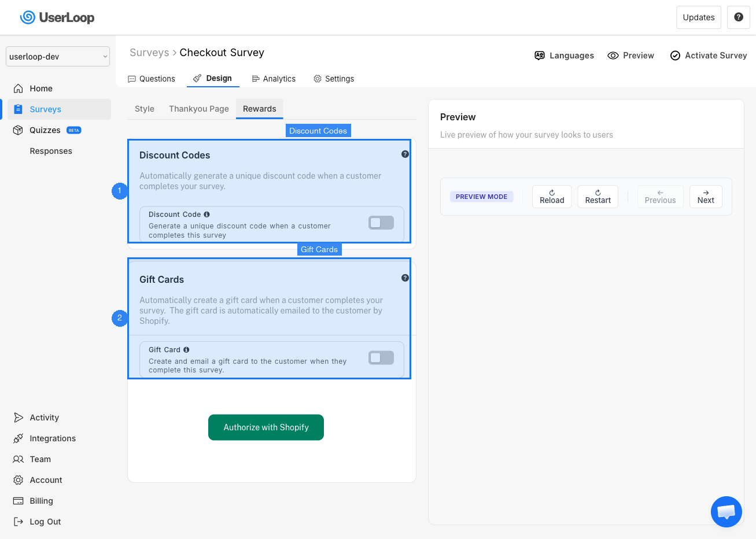This screenshot has width=756, height=539.
Task: Click Activate Survey checkmark button
Action: point(708,56)
